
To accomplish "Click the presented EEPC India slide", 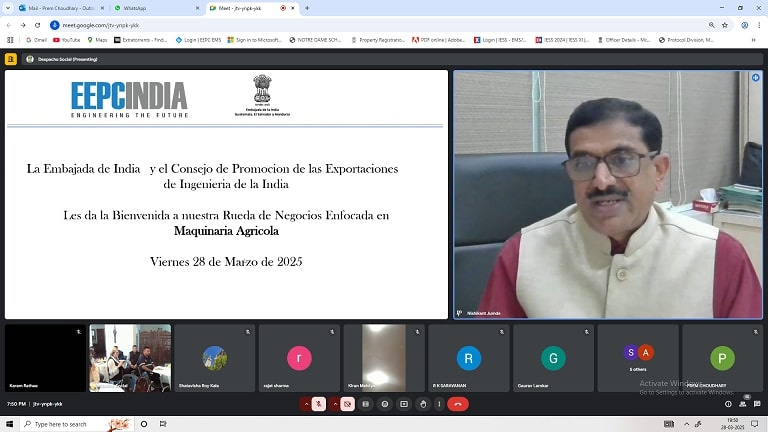I will point(226,194).
